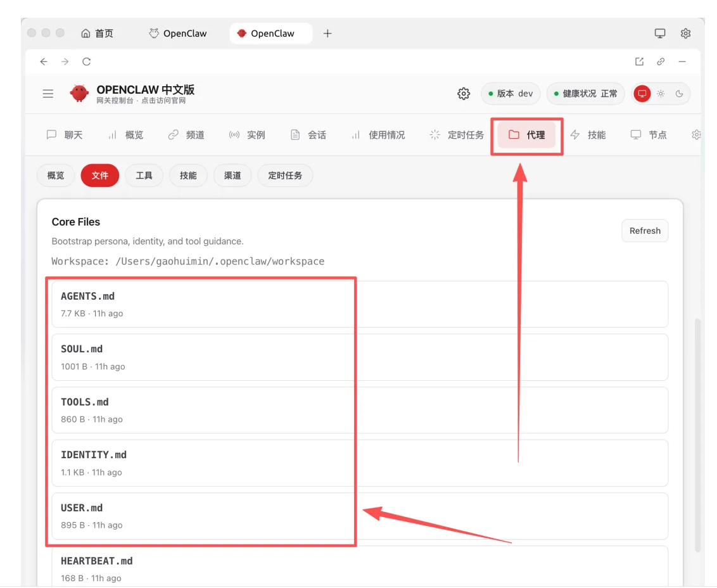Click the reload page icon
717x588 pixels.
[x=87, y=61]
